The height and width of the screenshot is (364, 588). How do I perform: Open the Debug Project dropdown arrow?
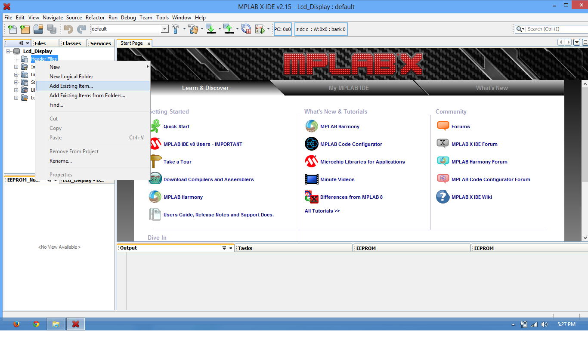[x=268, y=29]
